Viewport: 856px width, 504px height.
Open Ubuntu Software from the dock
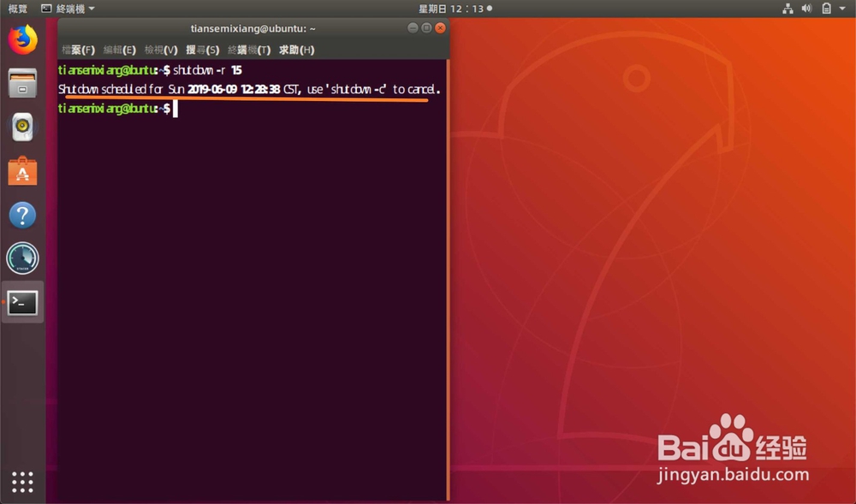pos(21,170)
